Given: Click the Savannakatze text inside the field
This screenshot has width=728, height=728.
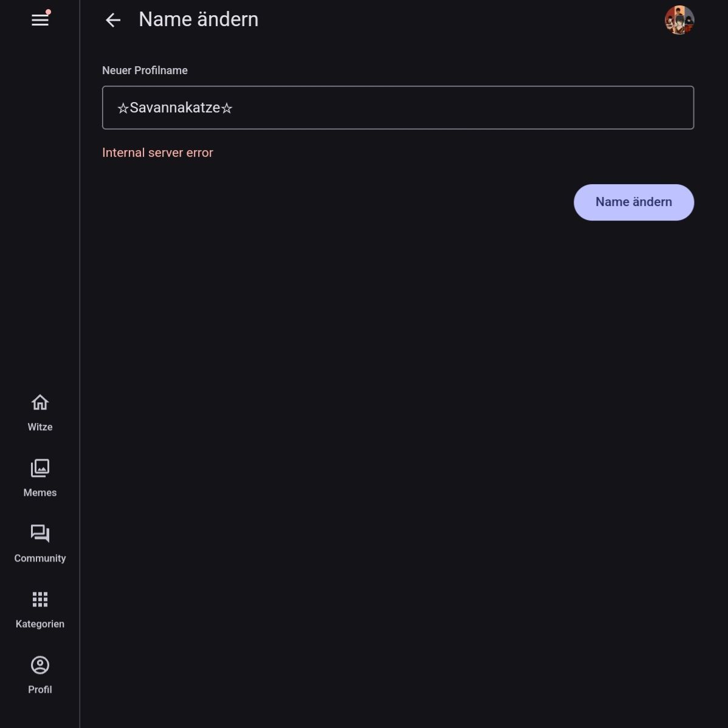Looking at the screenshot, I should point(175,108).
